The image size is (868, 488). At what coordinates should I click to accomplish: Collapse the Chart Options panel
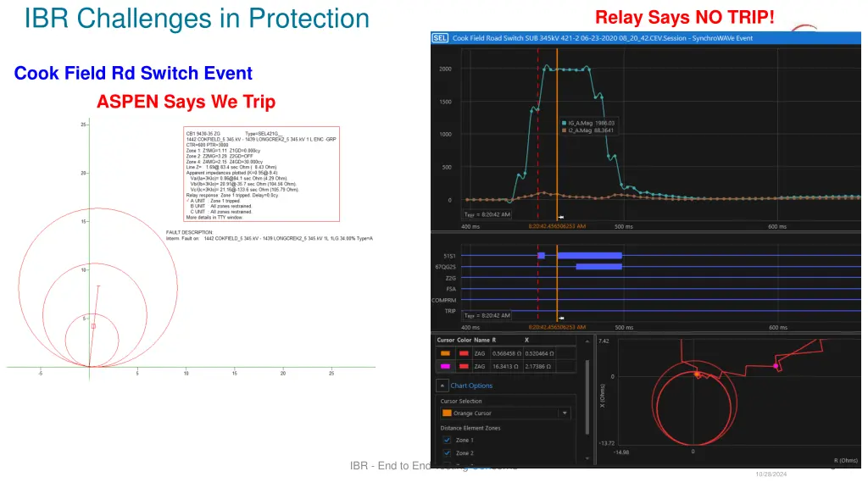pos(442,385)
